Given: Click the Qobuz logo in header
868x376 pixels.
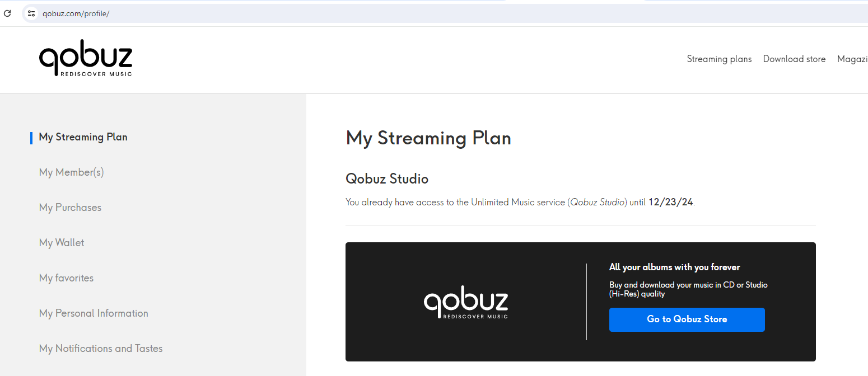Looking at the screenshot, I should click(x=86, y=58).
